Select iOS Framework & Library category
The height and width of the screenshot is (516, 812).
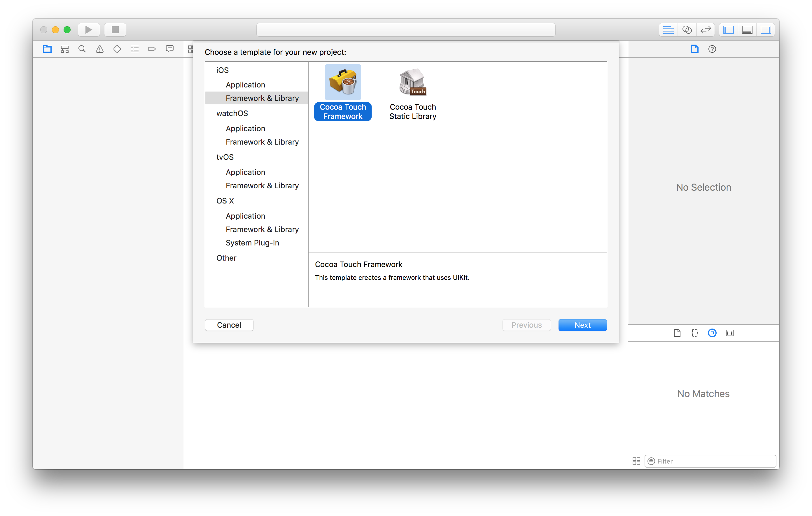click(262, 98)
